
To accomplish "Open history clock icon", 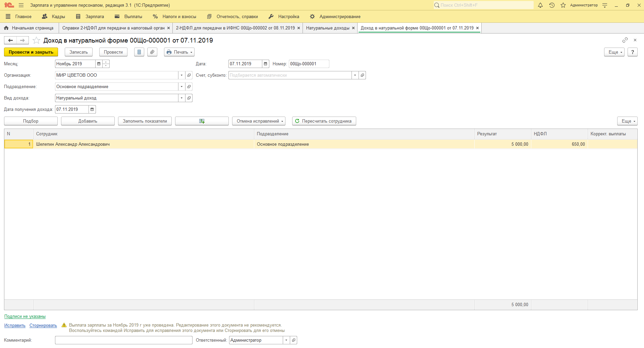I will point(552,5).
